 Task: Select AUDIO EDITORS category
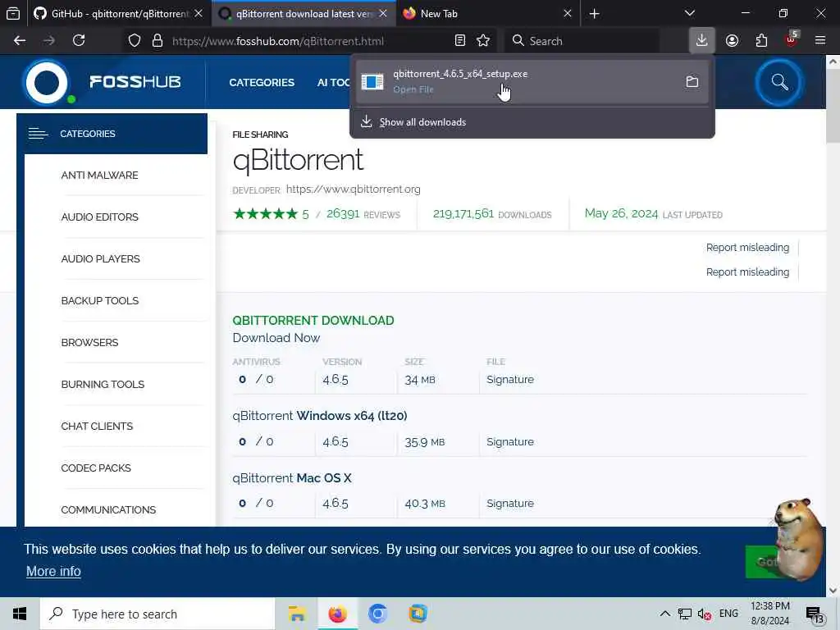click(99, 217)
